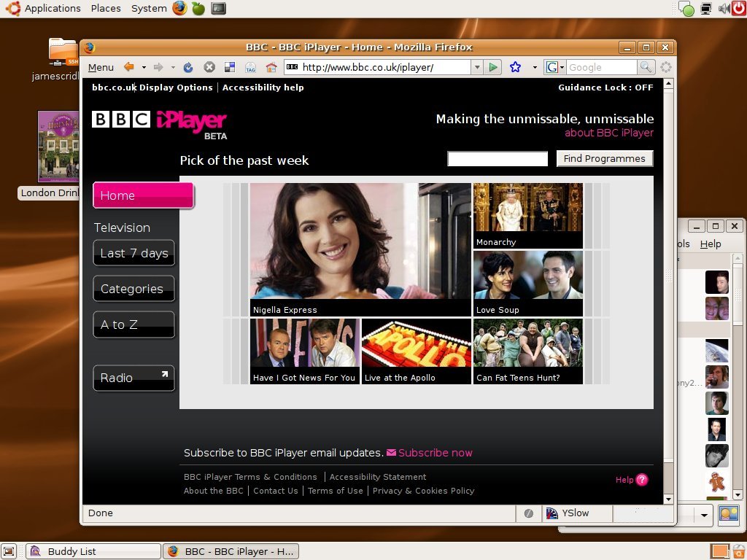Expand the address bar URL dropdown
Screen dimensions: 747x560
(478, 66)
